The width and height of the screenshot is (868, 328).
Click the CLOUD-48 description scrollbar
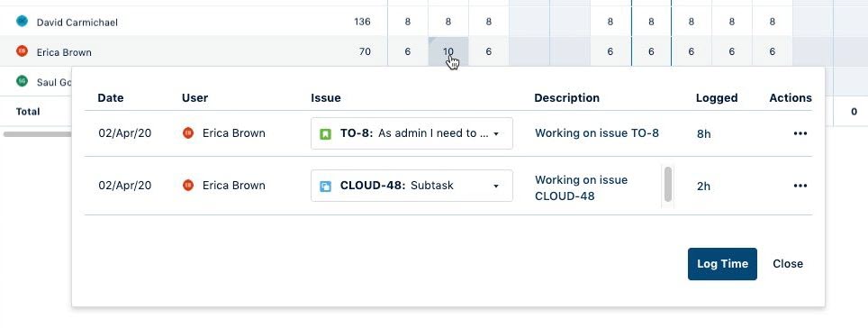[668, 185]
